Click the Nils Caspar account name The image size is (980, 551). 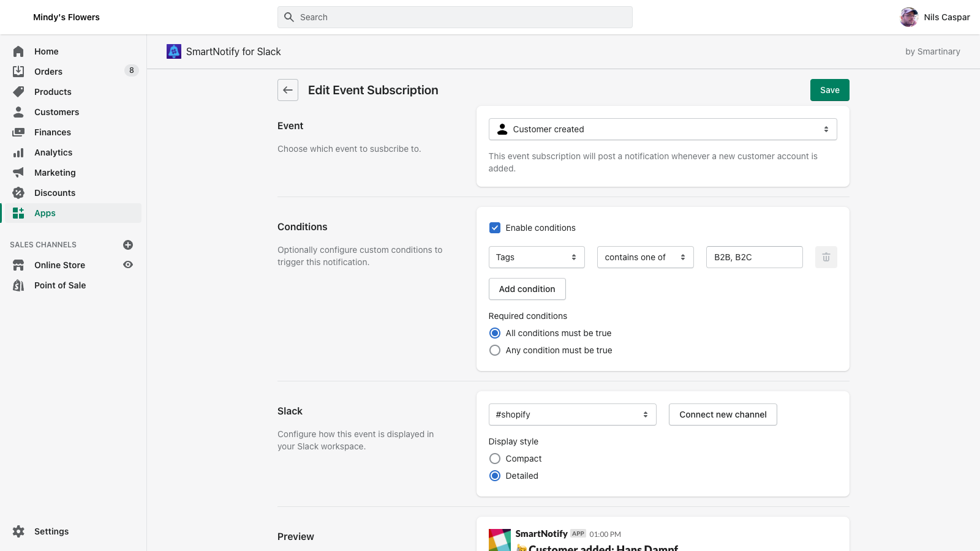pos(947,17)
